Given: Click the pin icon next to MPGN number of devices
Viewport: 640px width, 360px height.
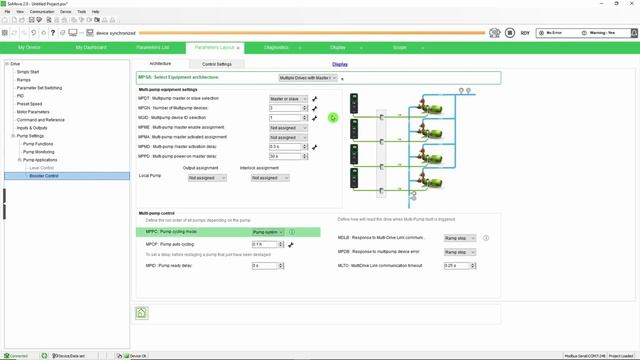Looking at the screenshot, I should pyautogui.click(x=314, y=108).
